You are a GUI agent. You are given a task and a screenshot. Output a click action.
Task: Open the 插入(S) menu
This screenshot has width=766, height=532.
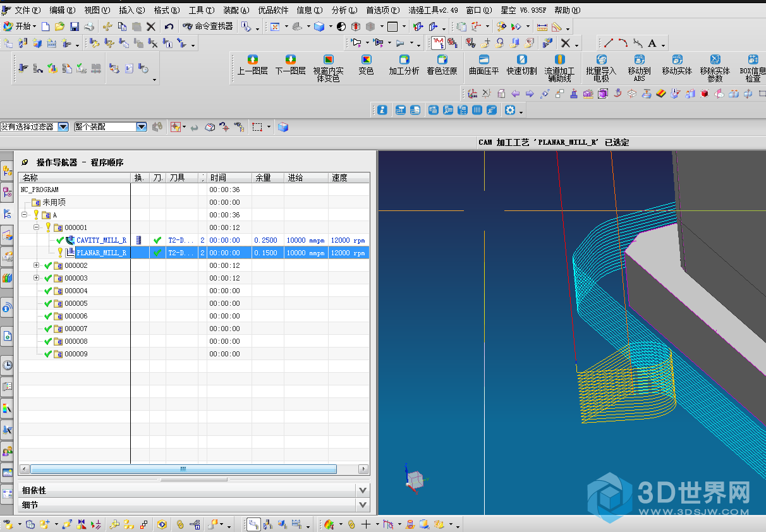pos(131,10)
